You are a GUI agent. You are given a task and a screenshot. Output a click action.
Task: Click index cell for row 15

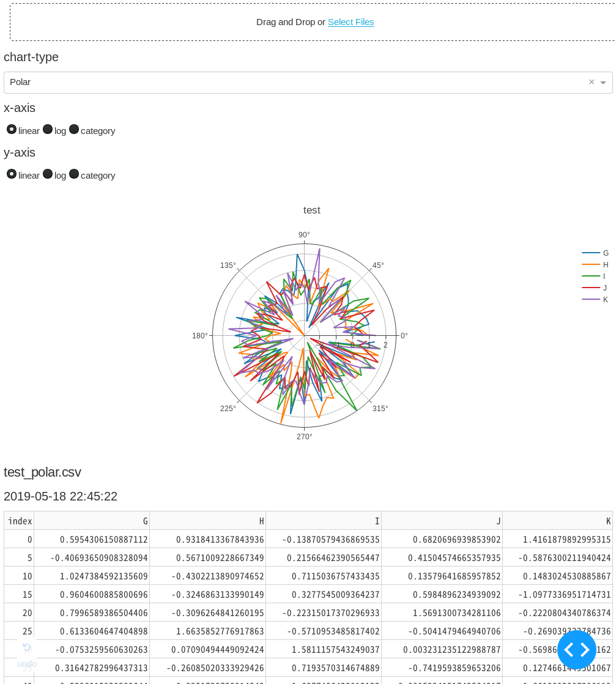click(19, 594)
